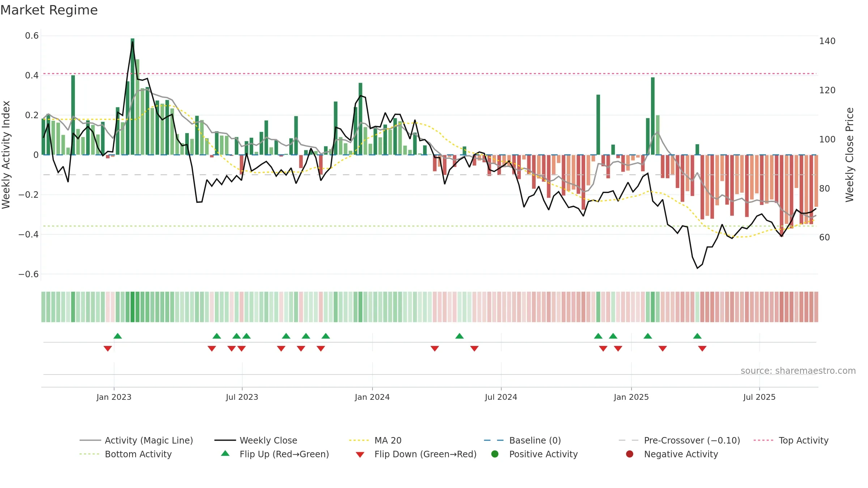Toggle Flip Down (Green→Red) legend entry
Screen dimensions: 868x488
coord(416,454)
